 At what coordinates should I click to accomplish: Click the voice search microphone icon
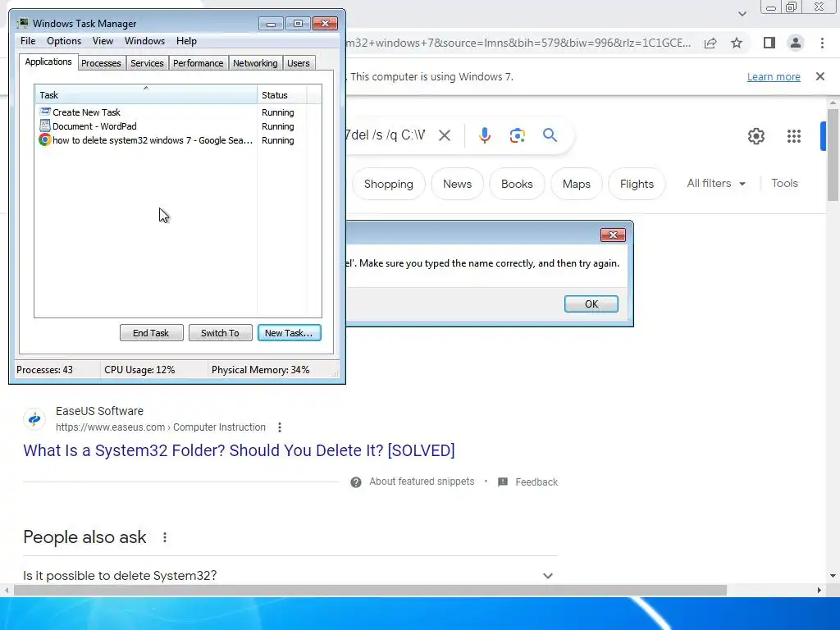[x=485, y=135]
